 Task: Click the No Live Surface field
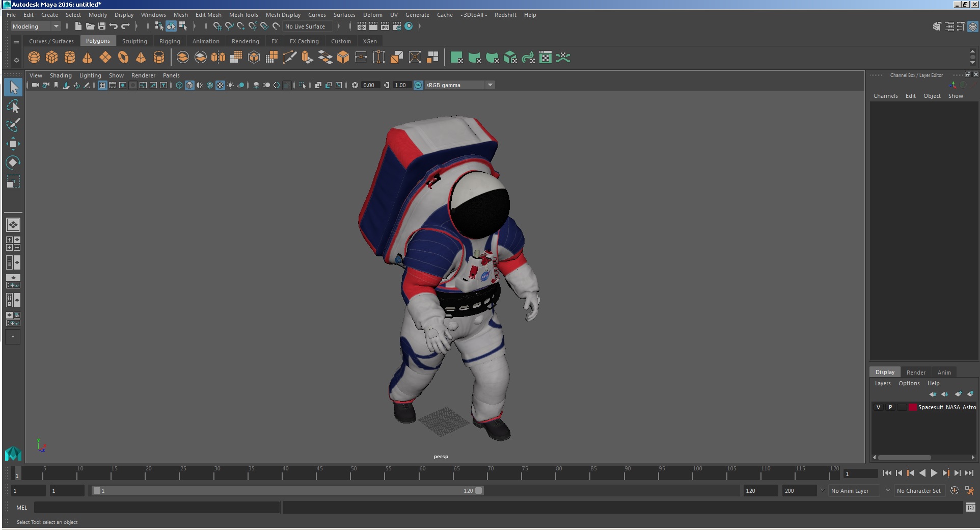pos(308,26)
